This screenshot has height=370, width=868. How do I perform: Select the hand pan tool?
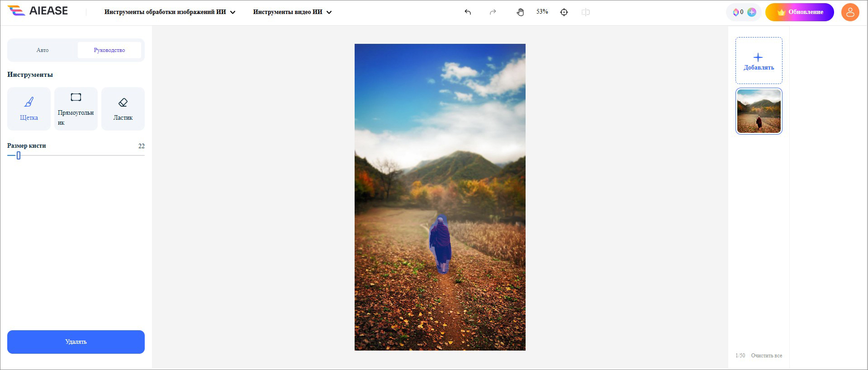[x=520, y=12]
